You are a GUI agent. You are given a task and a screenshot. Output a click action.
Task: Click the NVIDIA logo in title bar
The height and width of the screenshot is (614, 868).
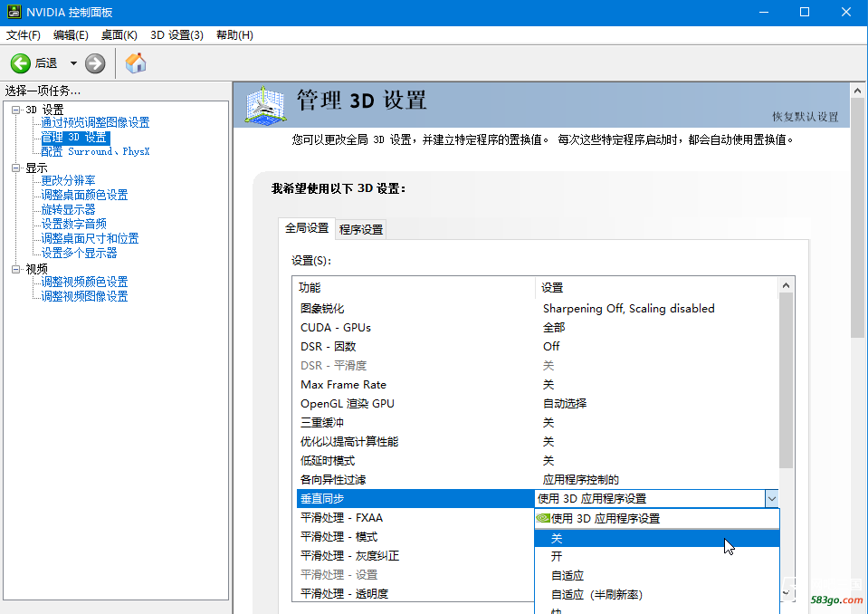tap(12, 12)
